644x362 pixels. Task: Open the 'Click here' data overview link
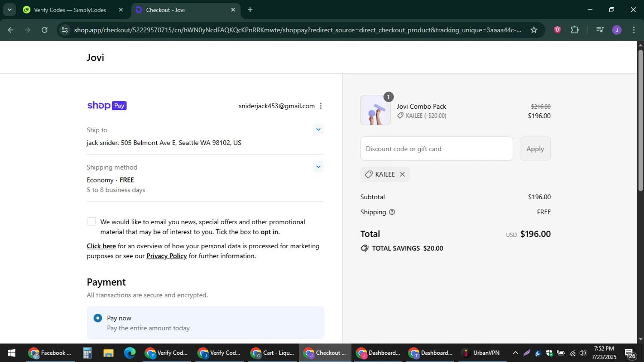101,246
